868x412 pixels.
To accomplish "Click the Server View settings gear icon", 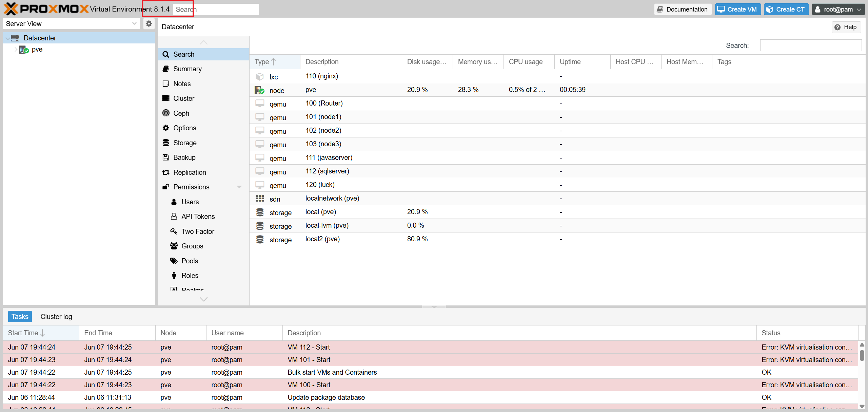I will [x=149, y=24].
